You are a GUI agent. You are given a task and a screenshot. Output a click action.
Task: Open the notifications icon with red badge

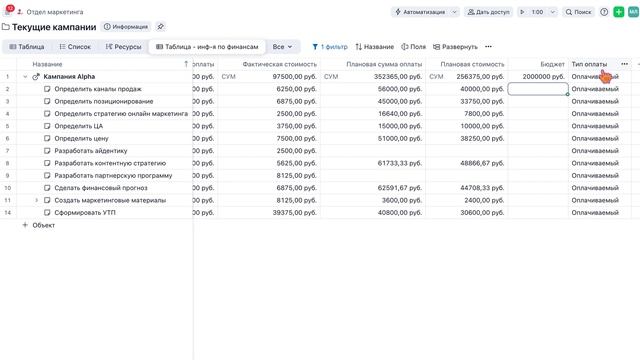(x=8, y=11)
